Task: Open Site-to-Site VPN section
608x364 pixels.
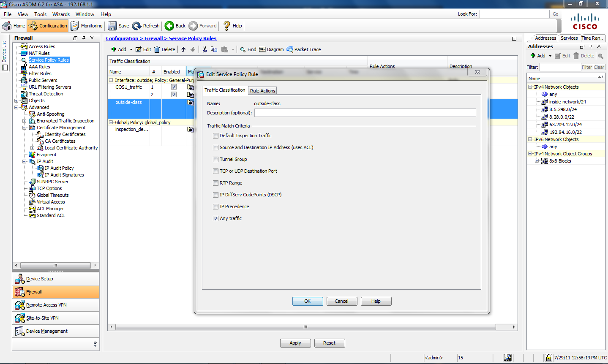Action: tap(56, 318)
